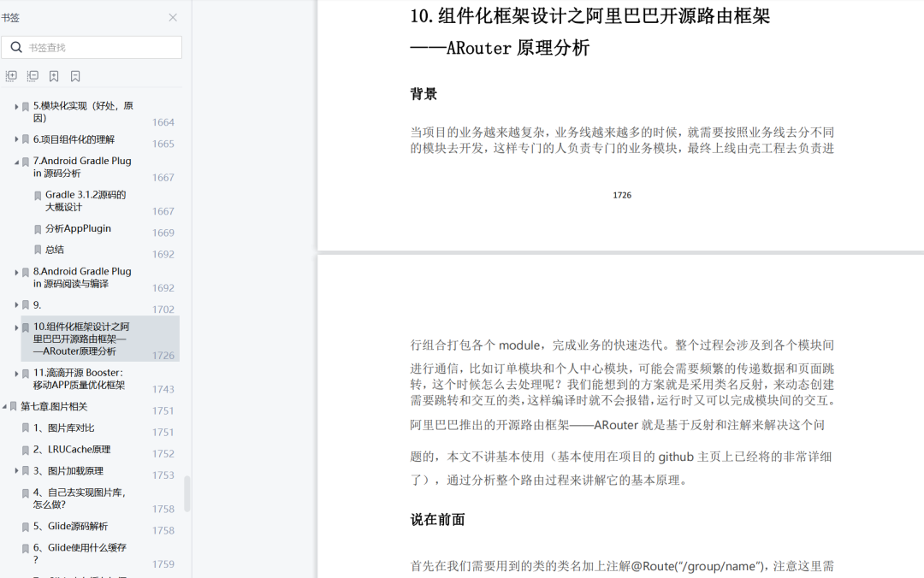Click bookmark icon beside 第七章.图片相关
Image resolution: width=924 pixels, height=578 pixels.
tap(13, 406)
